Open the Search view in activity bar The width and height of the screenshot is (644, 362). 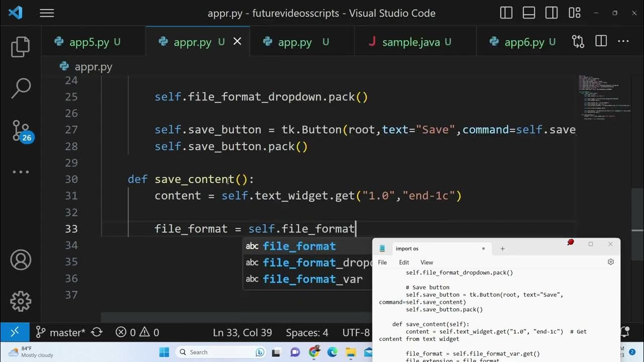point(21,88)
